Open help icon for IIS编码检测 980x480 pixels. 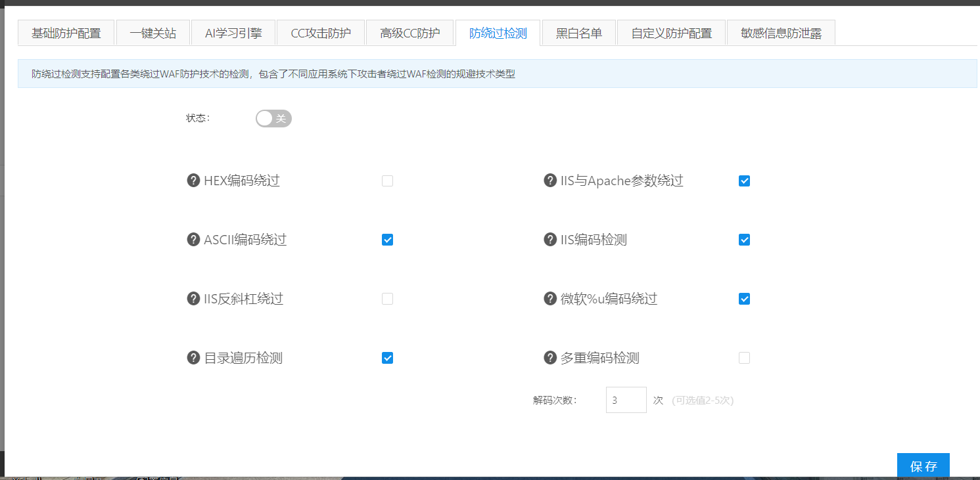[x=550, y=240]
